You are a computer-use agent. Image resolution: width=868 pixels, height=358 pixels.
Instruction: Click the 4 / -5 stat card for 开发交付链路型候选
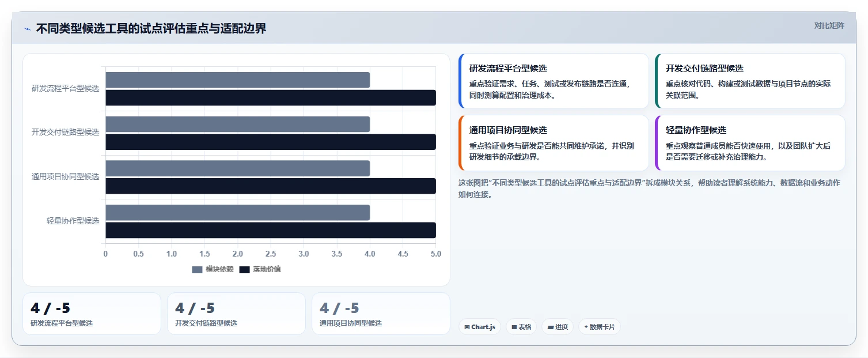point(236,314)
